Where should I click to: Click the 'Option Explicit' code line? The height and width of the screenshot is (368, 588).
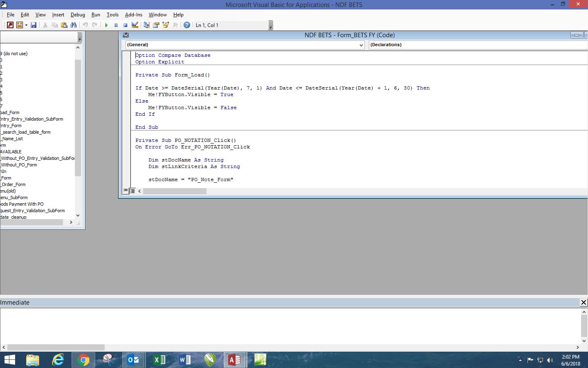160,62
